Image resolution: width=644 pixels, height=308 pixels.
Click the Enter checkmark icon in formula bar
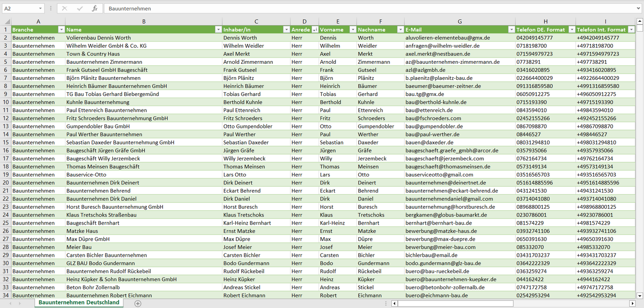[x=80, y=8]
